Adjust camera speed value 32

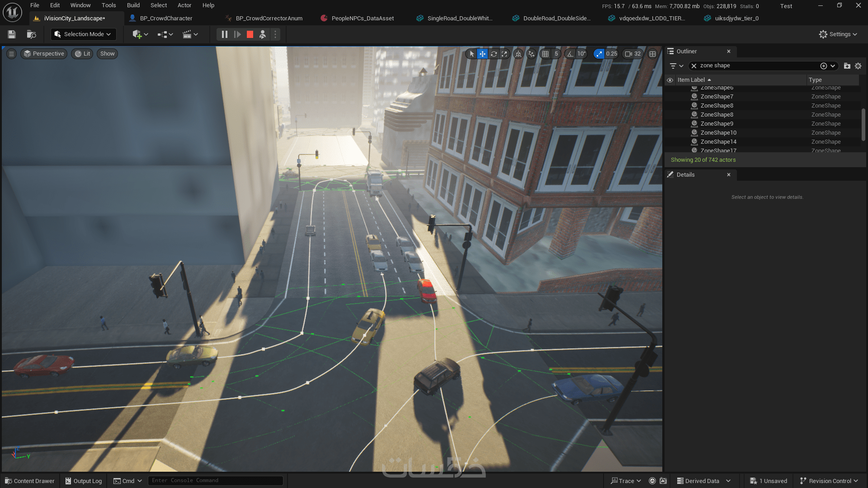[x=633, y=54]
